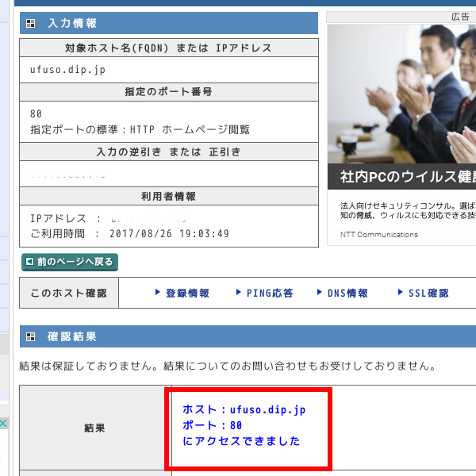
Task: Click the back arrow icon on 前のページへ戻る
Action: [29, 261]
